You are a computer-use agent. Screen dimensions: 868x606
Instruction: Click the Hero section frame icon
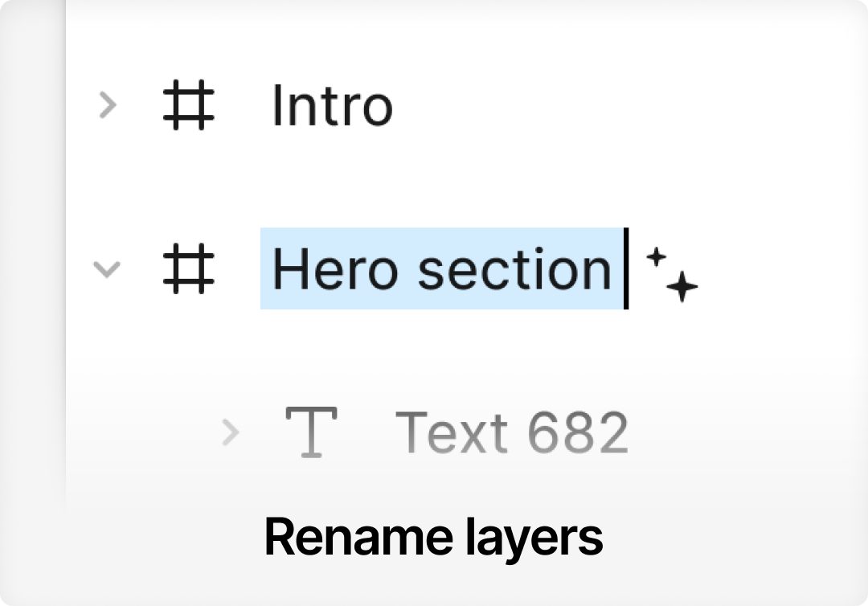(189, 268)
